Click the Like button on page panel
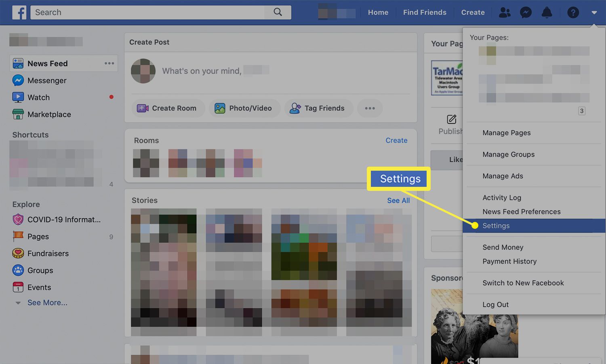This screenshot has width=606, height=364. 447,160
